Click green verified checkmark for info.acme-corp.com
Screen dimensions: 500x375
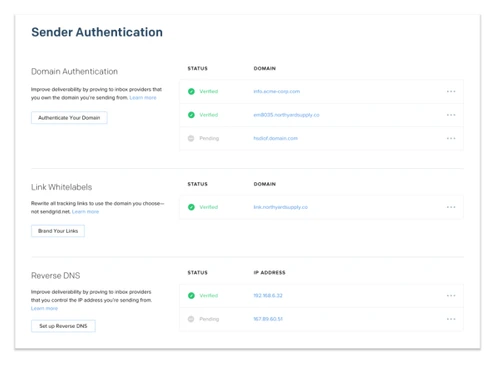[x=191, y=91]
